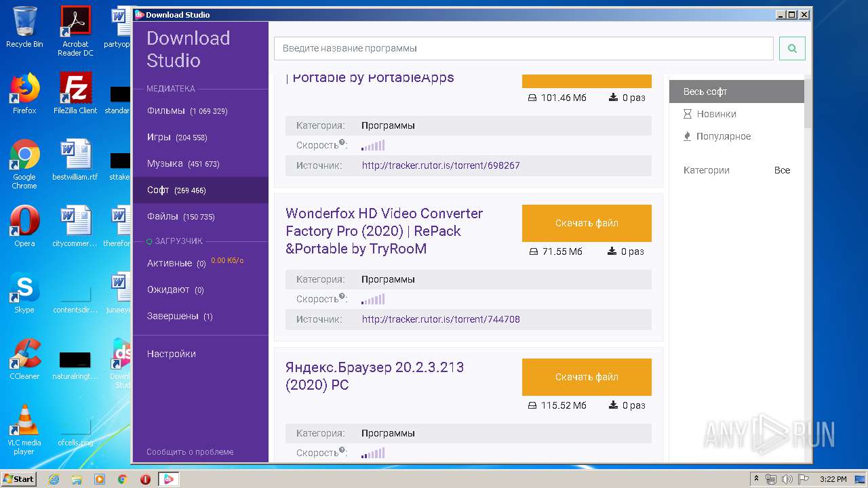Open the Музыка section in sidebar
The image size is (868, 488).
click(x=201, y=163)
